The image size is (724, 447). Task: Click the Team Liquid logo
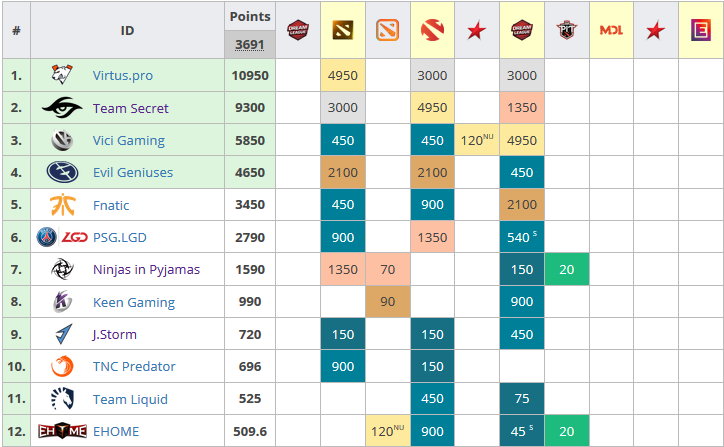pos(63,399)
